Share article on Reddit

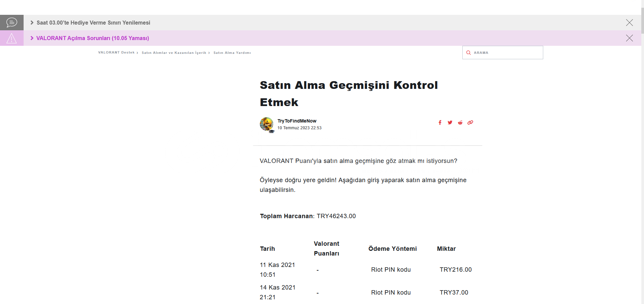pos(460,123)
